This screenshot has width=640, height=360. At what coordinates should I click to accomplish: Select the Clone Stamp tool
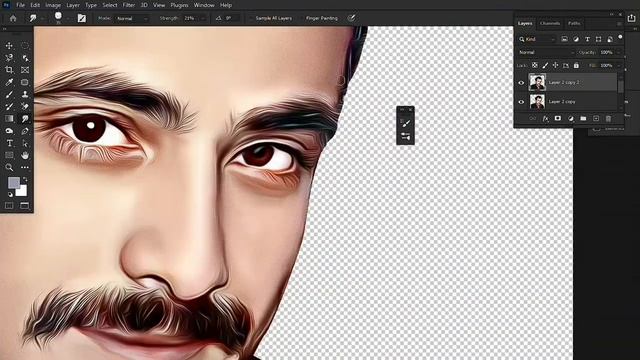25,94
